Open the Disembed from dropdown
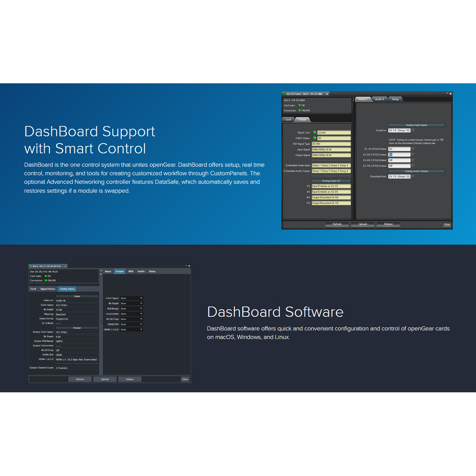Screen dimensions: 476x476 tap(413, 176)
